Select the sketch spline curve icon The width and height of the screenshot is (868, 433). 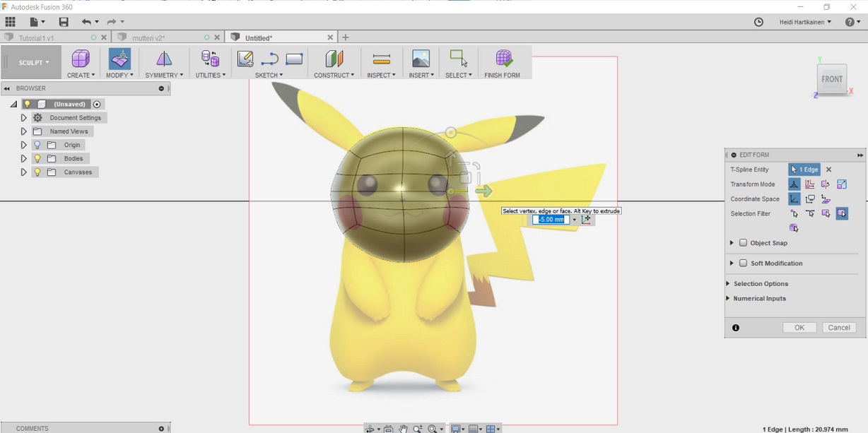click(x=269, y=59)
